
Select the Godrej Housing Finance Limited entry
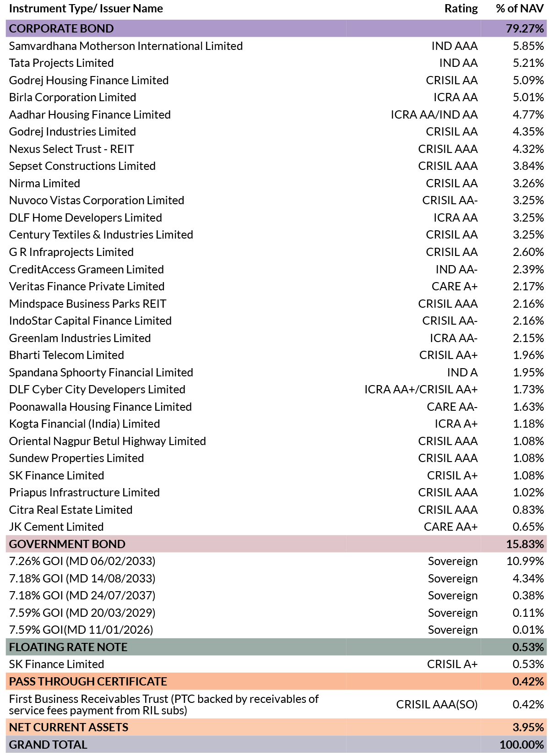tap(276, 80)
